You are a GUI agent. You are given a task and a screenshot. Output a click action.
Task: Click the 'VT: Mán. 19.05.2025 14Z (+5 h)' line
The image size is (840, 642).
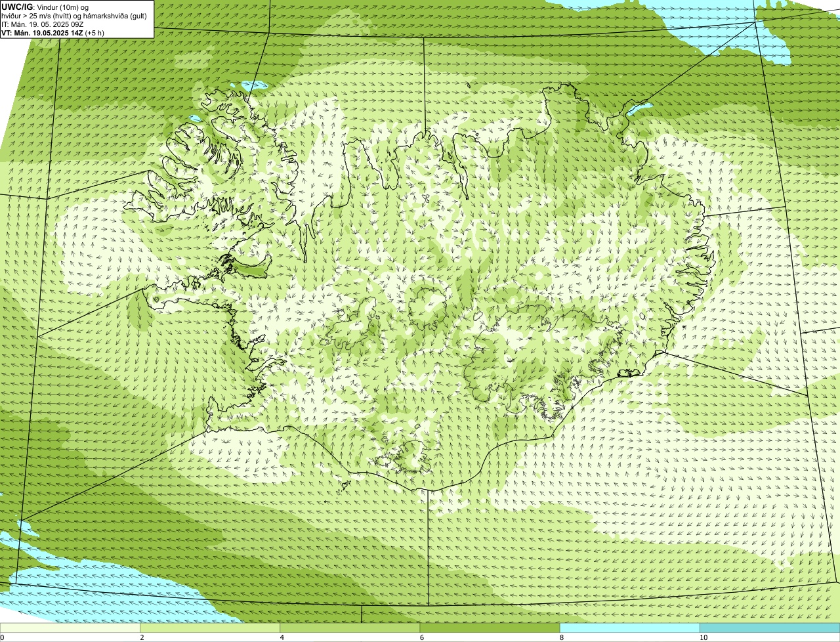coord(53,33)
